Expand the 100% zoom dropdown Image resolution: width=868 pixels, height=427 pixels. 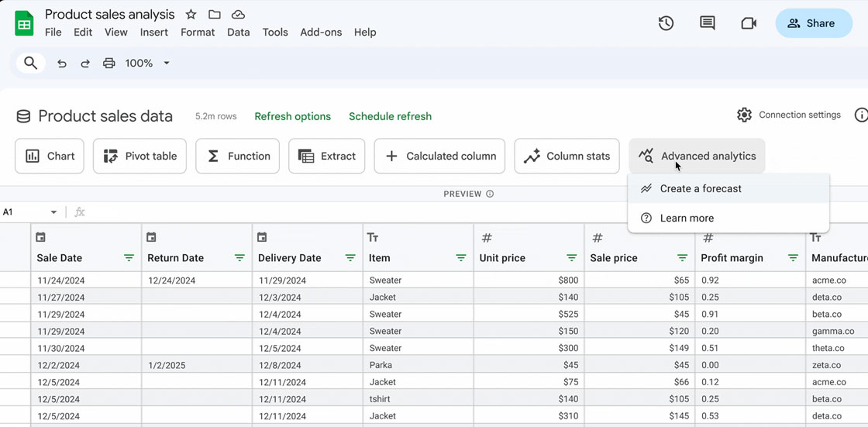166,63
